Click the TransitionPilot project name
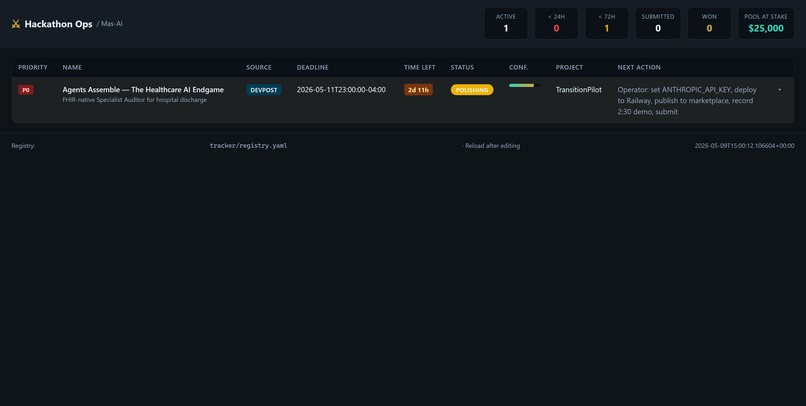 (578, 89)
